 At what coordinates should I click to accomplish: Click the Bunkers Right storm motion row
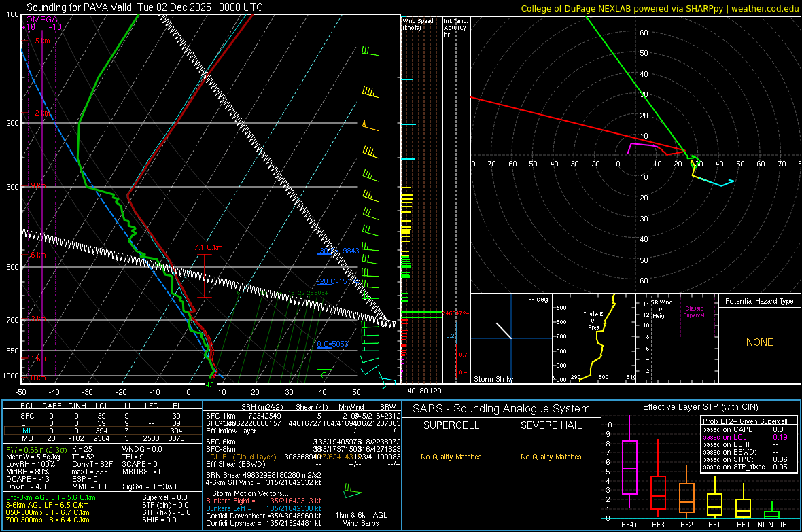pyautogui.click(x=264, y=501)
